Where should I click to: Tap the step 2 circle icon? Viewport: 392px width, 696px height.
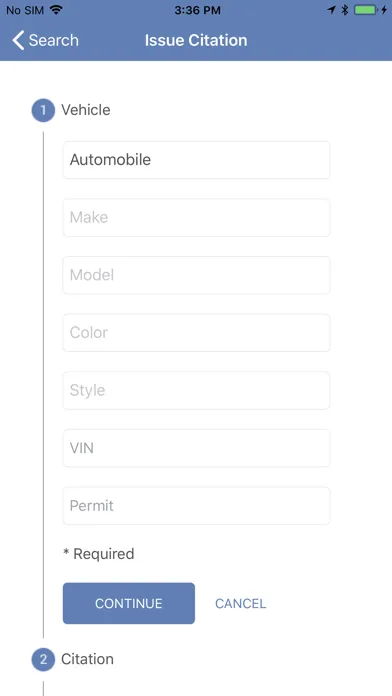[x=43, y=659]
